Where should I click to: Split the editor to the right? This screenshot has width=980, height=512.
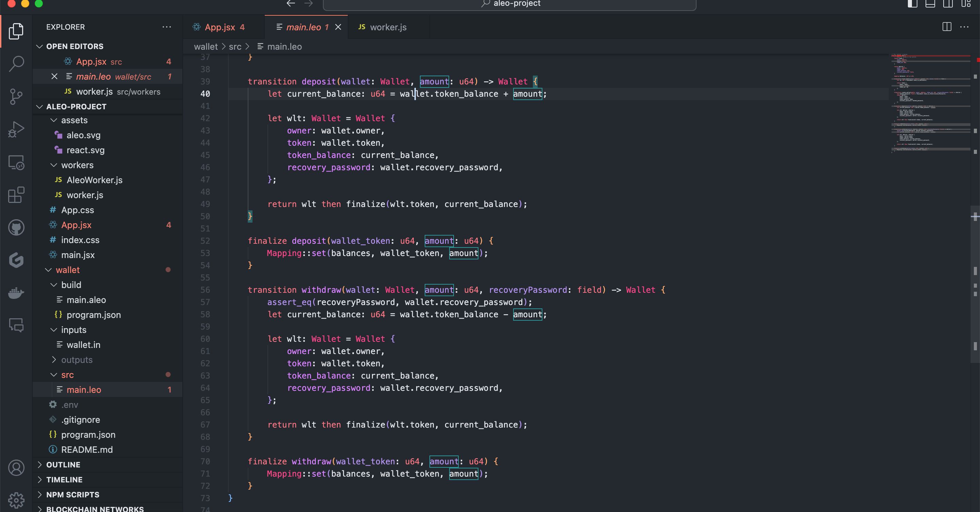pos(947,27)
